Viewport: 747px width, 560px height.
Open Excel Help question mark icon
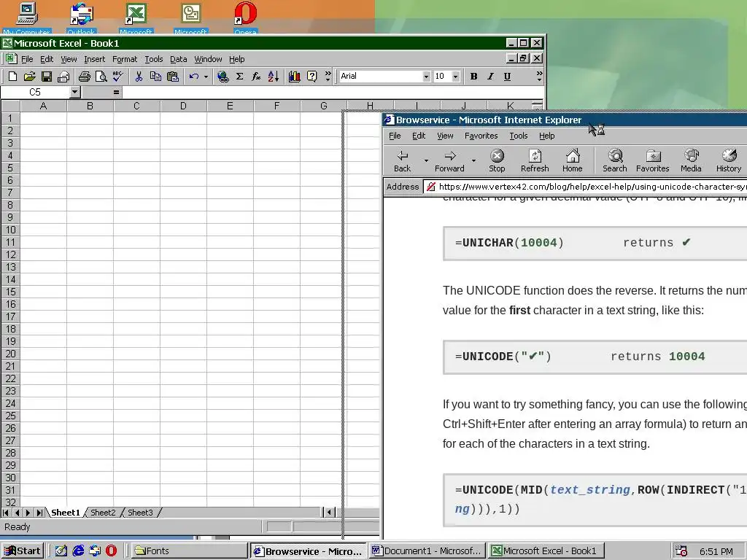pyautogui.click(x=311, y=76)
